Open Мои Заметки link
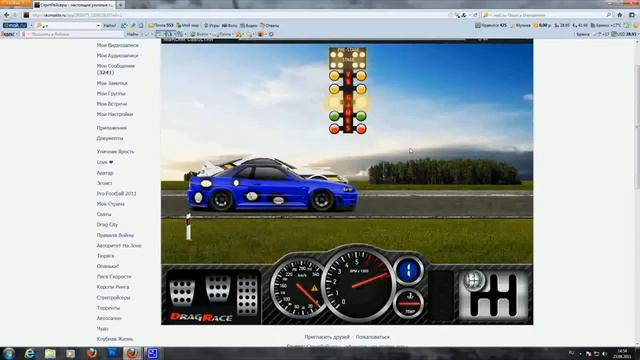Viewport: 640px width, 360px height. [112, 83]
